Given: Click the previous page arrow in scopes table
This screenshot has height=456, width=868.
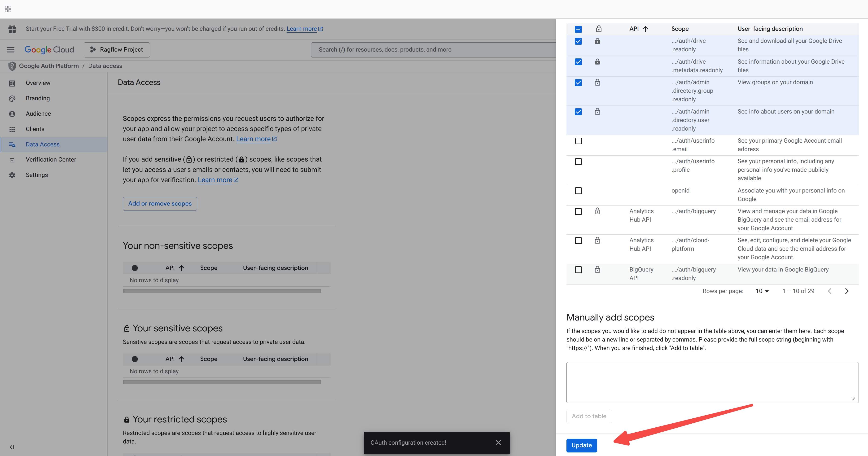Looking at the screenshot, I should coord(830,291).
